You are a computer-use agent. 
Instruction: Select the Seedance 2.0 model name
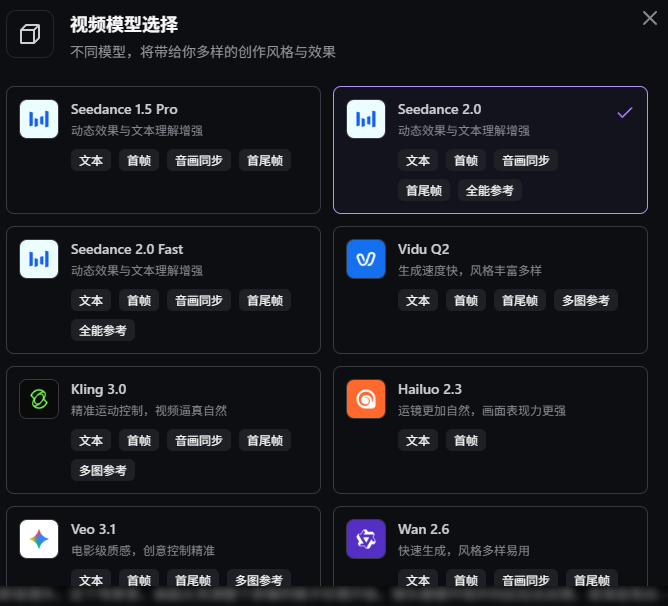439,109
